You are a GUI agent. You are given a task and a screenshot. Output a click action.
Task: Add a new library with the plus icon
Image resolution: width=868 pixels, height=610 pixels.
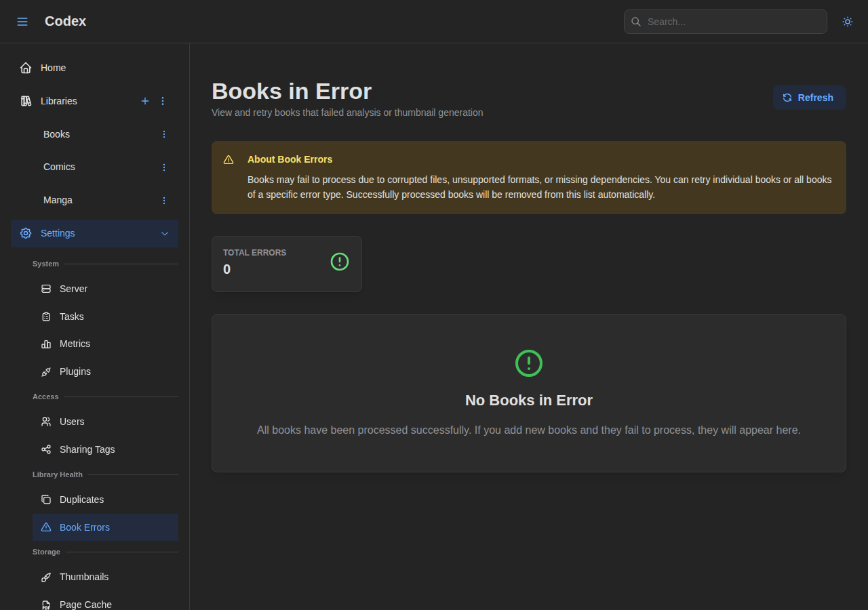tap(145, 100)
